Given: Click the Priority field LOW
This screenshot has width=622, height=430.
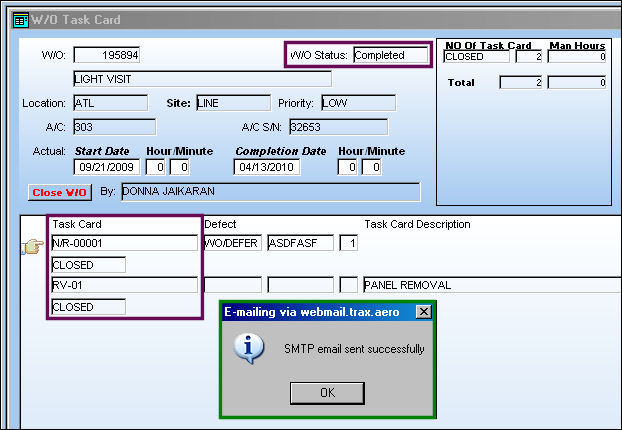Looking at the screenshot, I should (359, 103).
